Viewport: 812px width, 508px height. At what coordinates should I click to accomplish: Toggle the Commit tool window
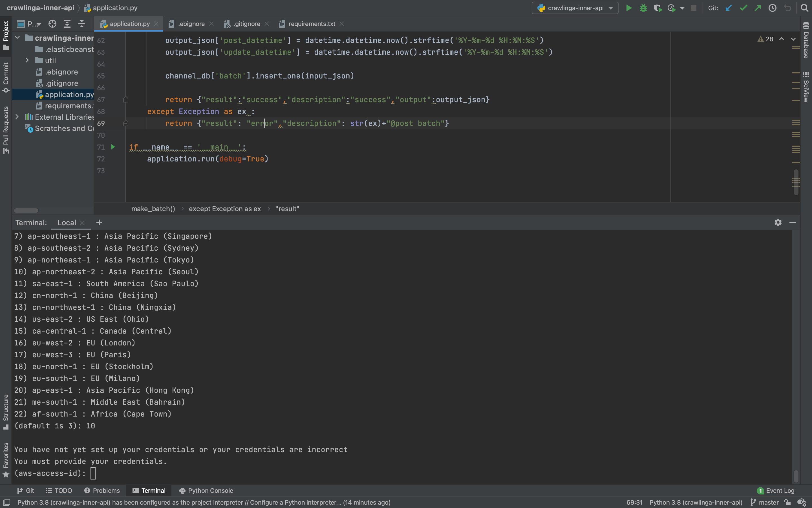(x=6, y=77)
